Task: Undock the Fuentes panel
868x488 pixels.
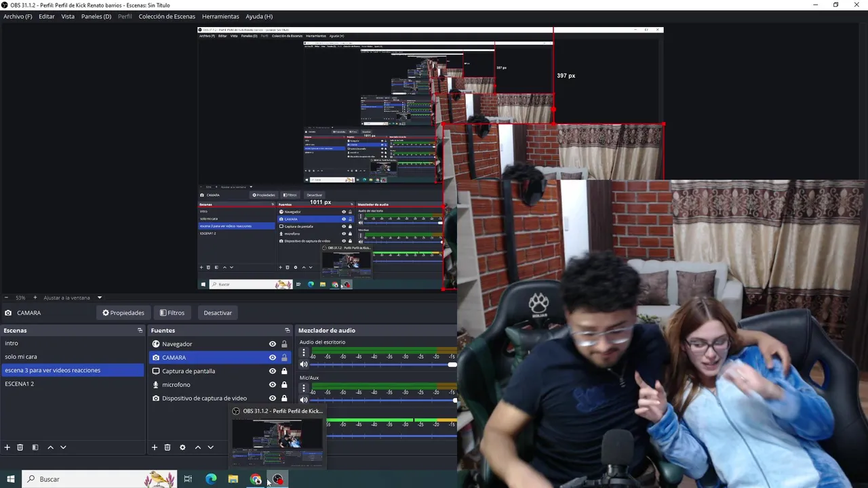Action: [287, 330]
